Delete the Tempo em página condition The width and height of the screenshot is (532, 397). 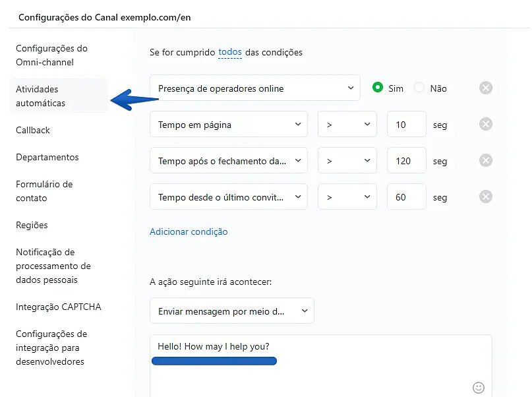(x=486, y=125)
